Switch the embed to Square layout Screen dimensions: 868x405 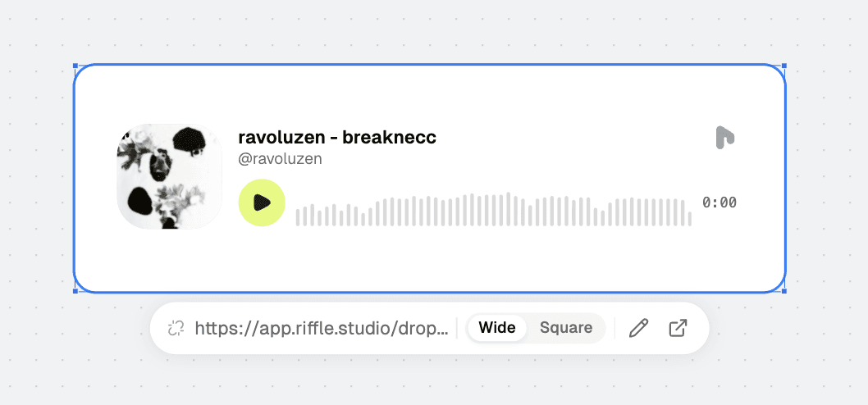pyautogui.click(x=566, y=328)
